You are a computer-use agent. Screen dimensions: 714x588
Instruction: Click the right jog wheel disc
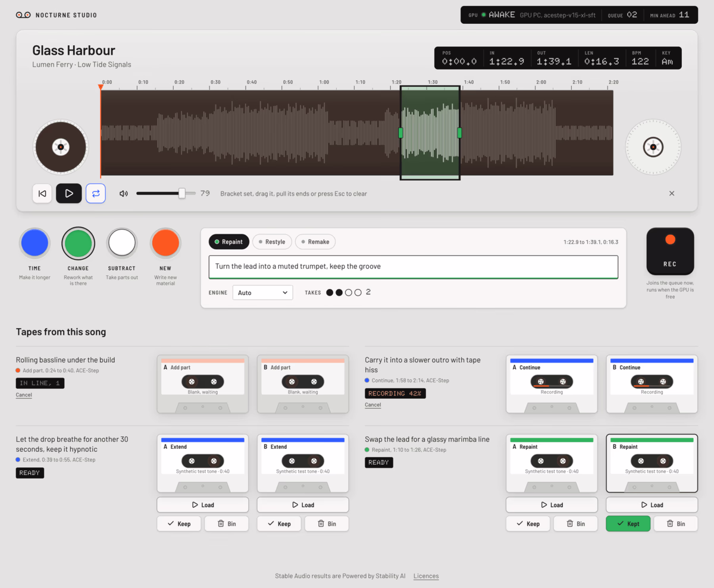pos(653,147)
